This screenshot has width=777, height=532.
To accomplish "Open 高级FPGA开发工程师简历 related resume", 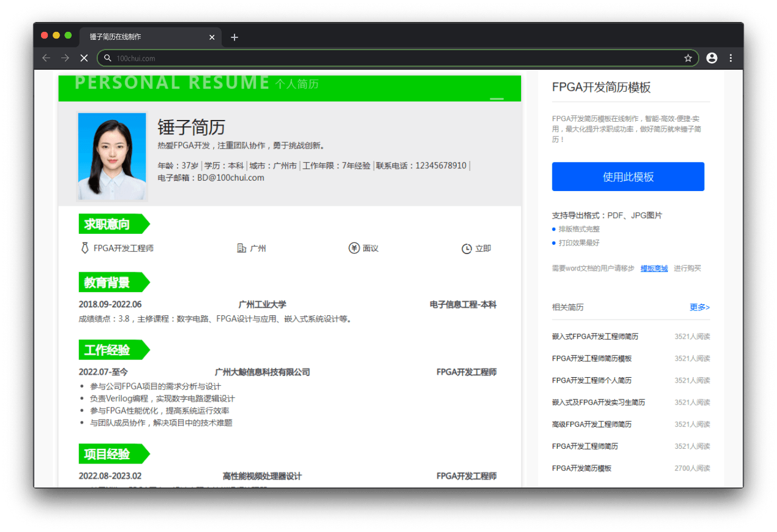I will (x=591, y=424).
